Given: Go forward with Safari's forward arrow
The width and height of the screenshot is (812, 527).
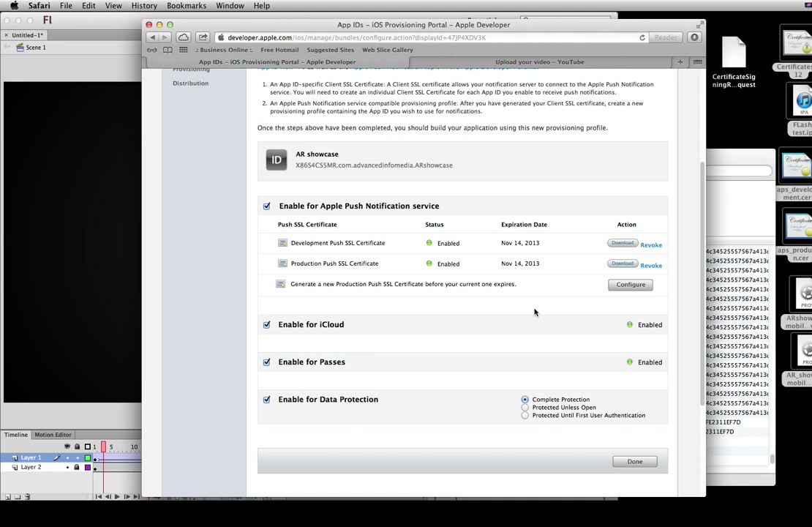Looking at the screenshot, I should (165, 37).
